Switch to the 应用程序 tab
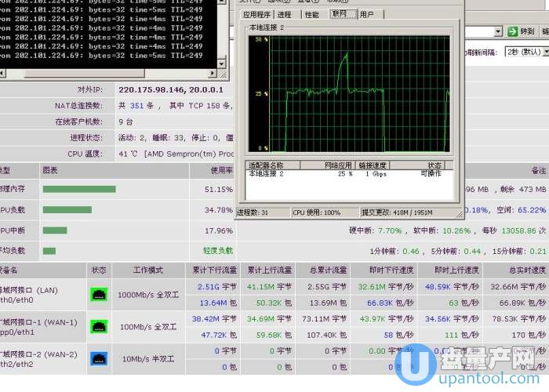Viewport: 549px width, 392px height. (256, 15)
